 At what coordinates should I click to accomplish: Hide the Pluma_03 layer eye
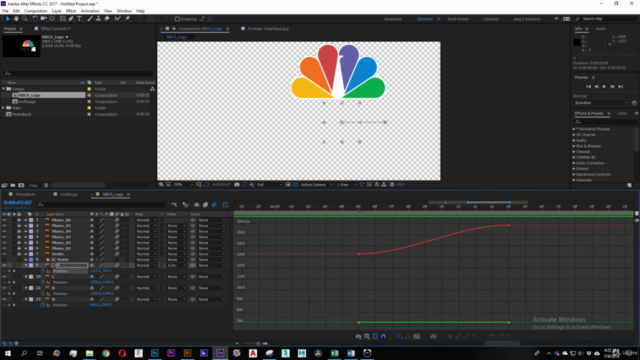pos(4,237)
